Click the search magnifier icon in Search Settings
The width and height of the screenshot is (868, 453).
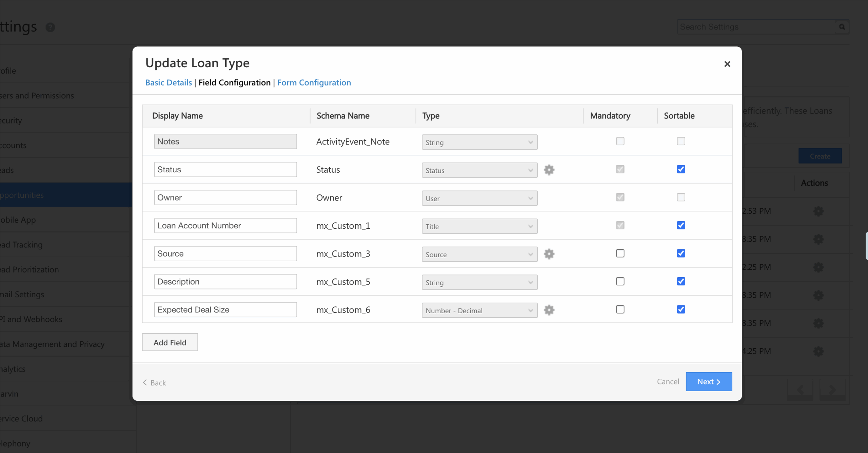[842, 27]
